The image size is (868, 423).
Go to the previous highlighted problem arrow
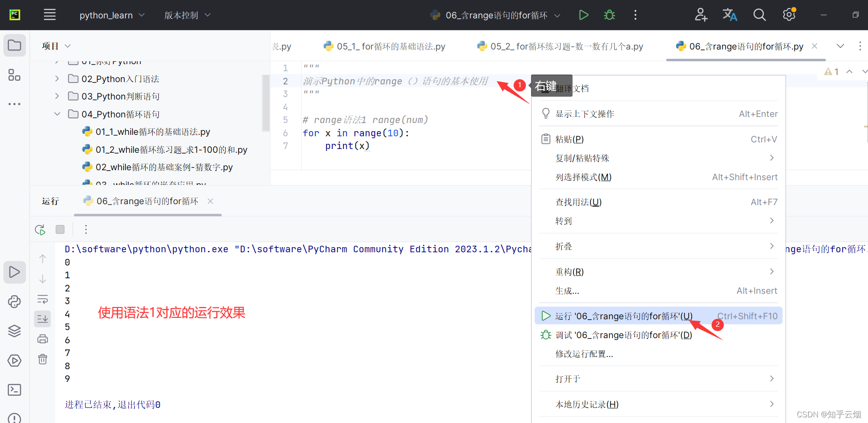coord(850,72)
